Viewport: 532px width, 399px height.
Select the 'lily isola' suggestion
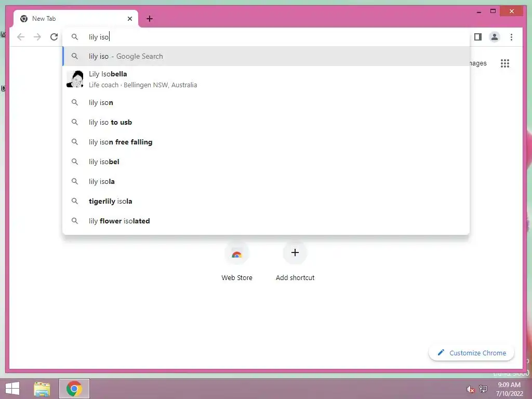(266, 181)
